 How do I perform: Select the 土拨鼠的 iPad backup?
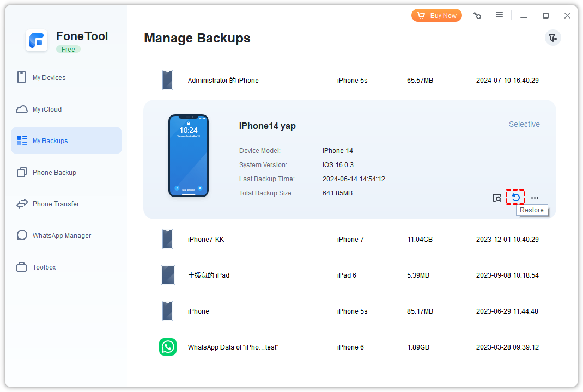tap(349, 275)
